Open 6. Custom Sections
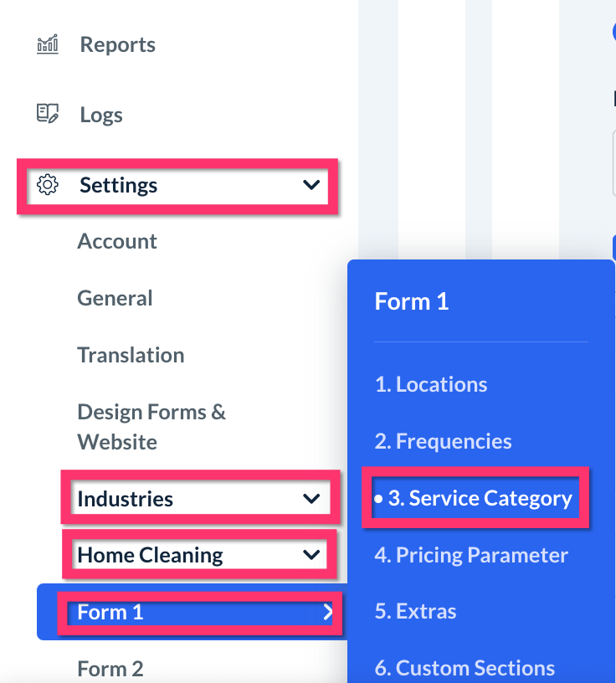Viewport: 616px width, 683px height. click(465, 668)
